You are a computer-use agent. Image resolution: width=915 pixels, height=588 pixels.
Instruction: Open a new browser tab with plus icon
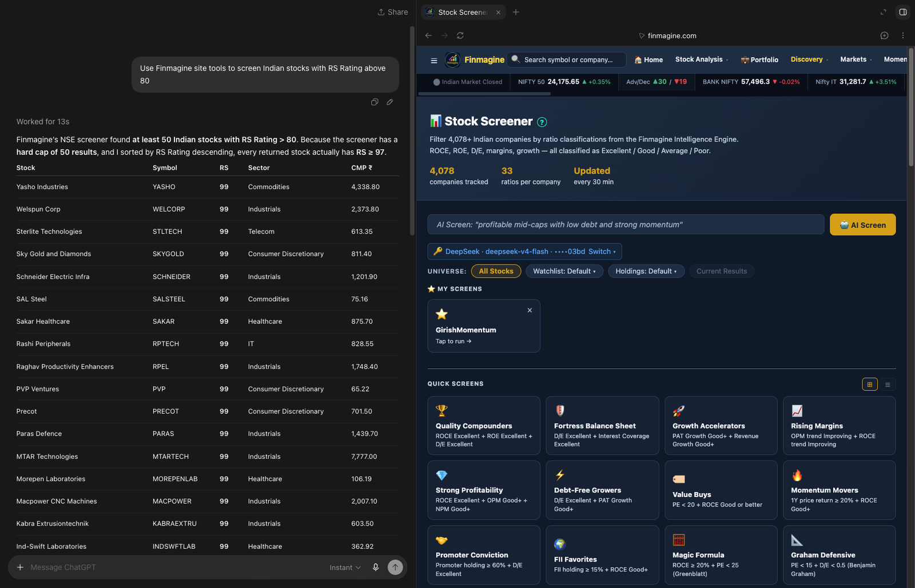(516, 12)
